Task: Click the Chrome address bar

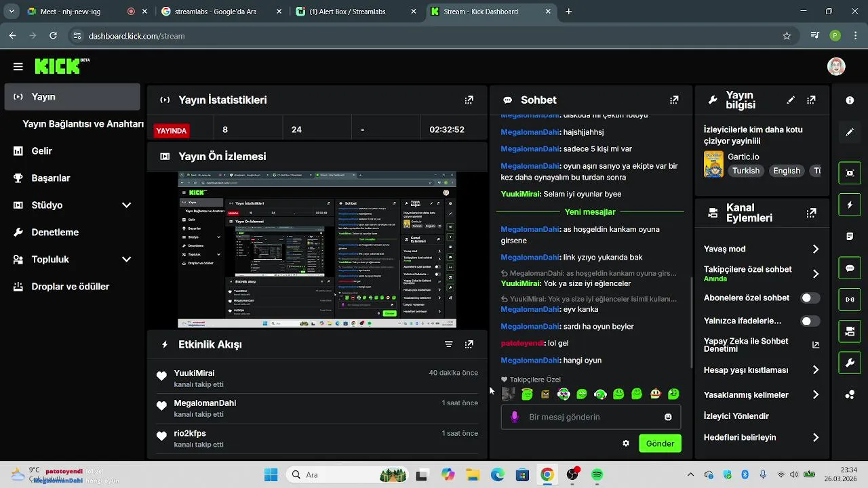Action: tap(434, 36)
